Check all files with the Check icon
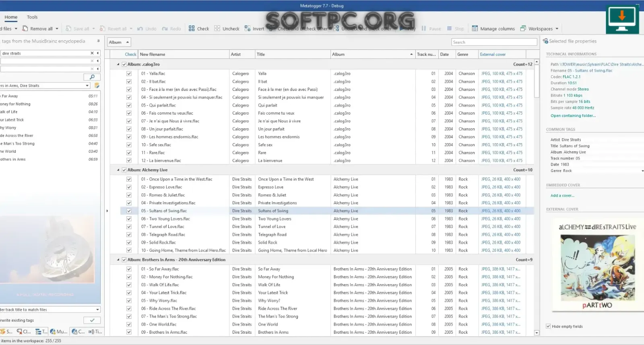The height and width of the screenshot is (345, 644). point(192,29)
